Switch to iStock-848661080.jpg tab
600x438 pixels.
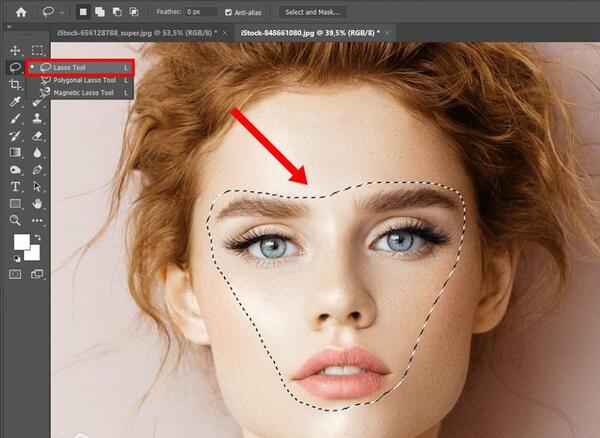[x=310, y=33]
